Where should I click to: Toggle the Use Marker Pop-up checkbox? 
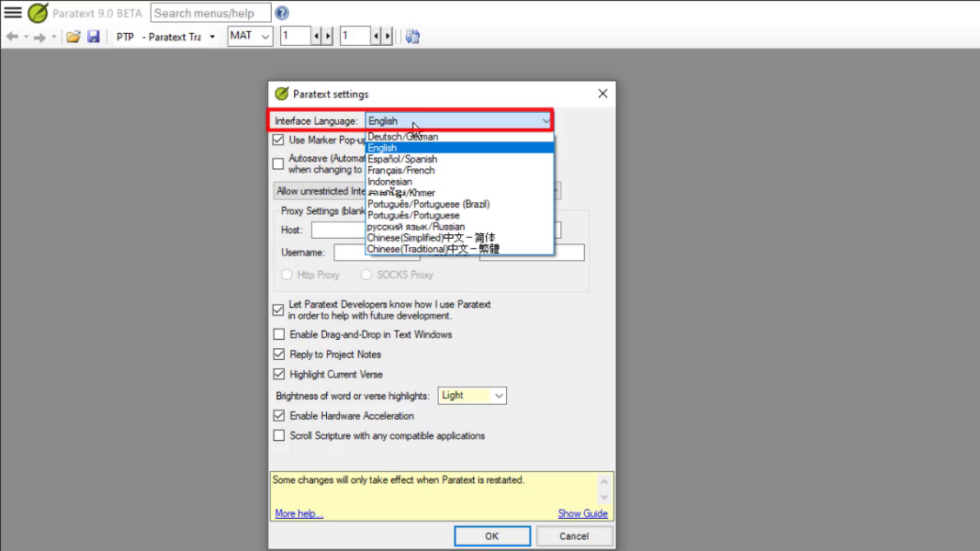pos(278,141)
